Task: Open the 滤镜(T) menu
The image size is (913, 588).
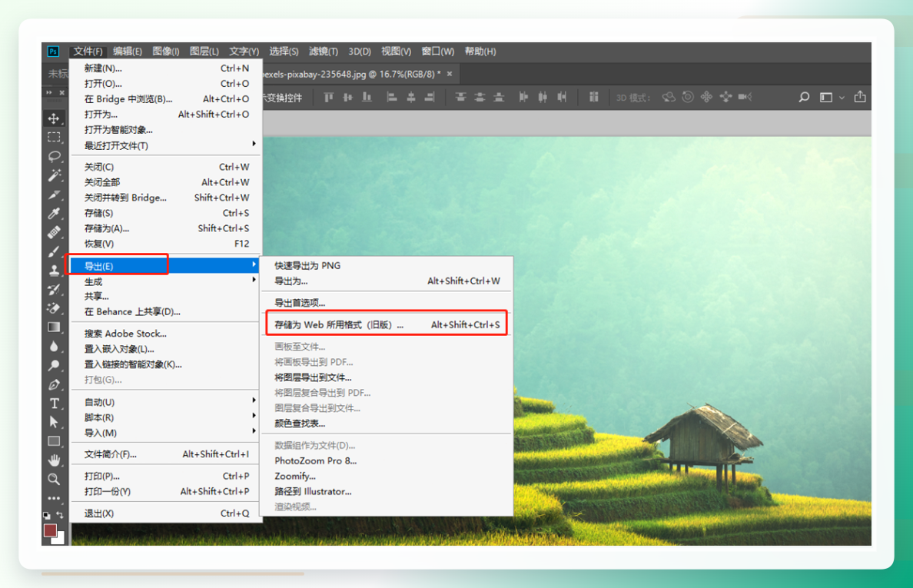Action: pyautogui.click(x=323, y=51)
